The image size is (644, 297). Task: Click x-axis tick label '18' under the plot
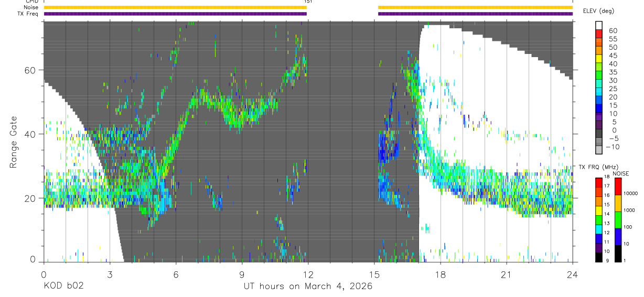(441, 274)
